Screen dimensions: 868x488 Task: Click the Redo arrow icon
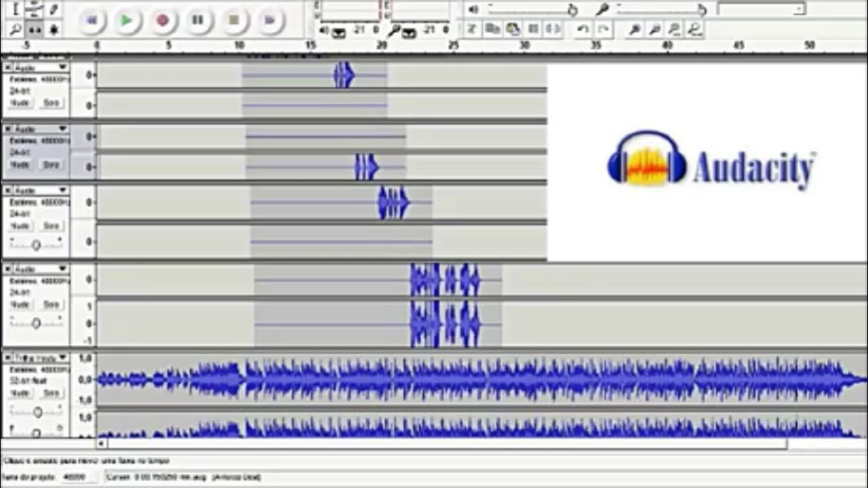pyautogui.click(x=603, y=28)
